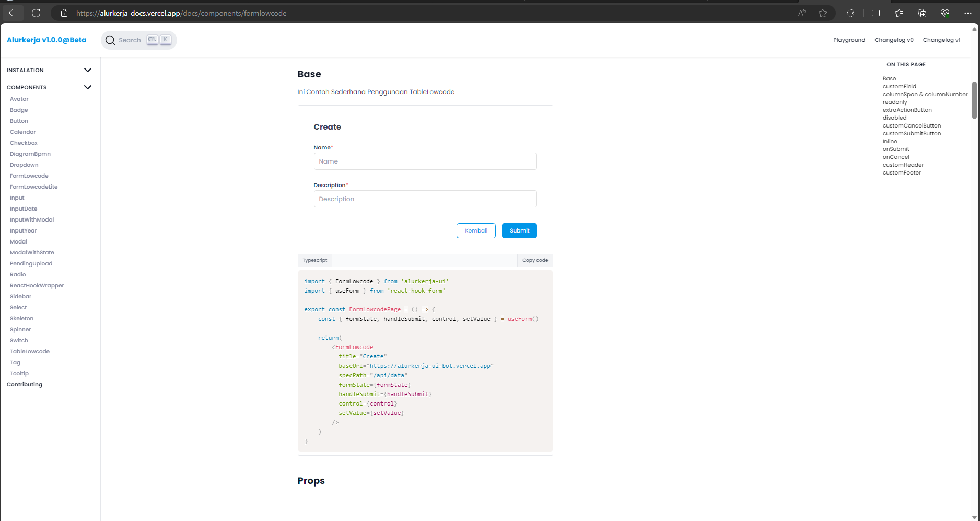This screenshot has width=980, height=521.
Task: Click the browser back arrow
Action: (13, 13)
